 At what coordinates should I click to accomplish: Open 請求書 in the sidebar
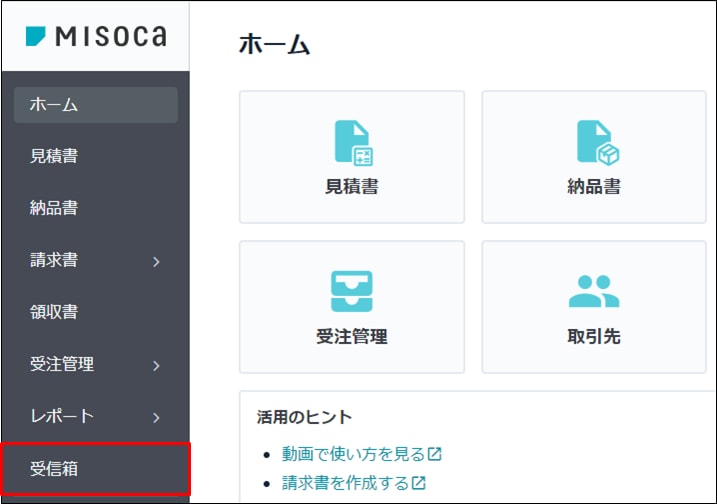tap(54, 260)
